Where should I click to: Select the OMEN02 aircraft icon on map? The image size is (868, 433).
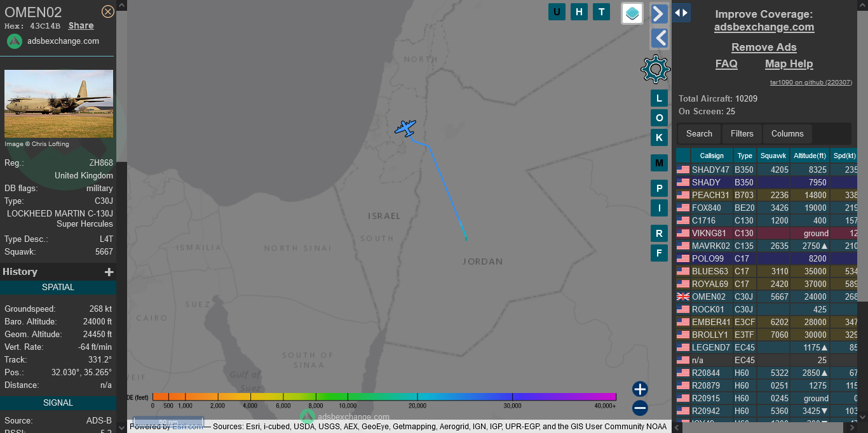coord(405,128)
